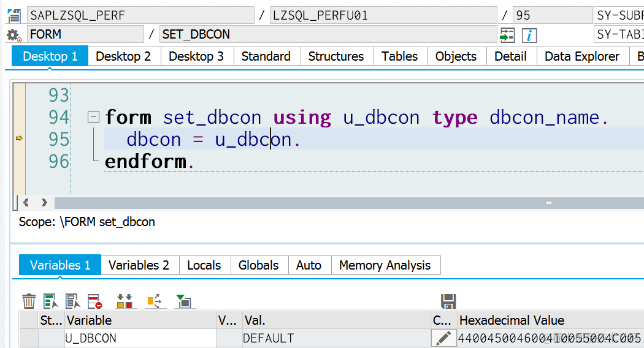
Task: Click the St... column header
Action: tap(52, 320)
